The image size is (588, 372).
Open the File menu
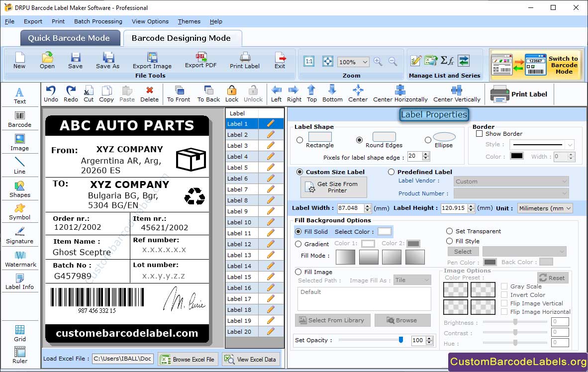pos(9,21)
